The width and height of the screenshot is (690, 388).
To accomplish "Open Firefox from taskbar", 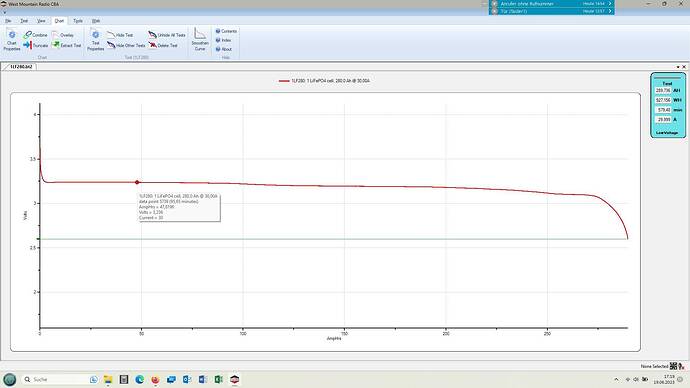I will pyautogui.click(x=155, y=379).
